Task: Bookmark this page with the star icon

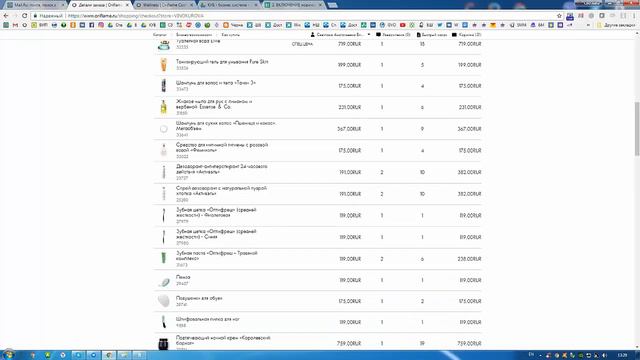Action: click(559, 16)
